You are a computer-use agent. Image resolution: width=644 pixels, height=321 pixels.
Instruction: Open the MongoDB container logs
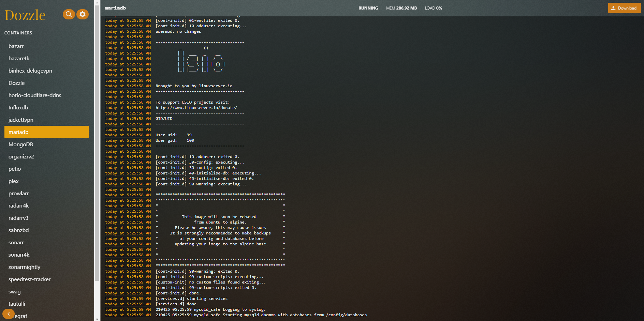(x=21, y=144)
